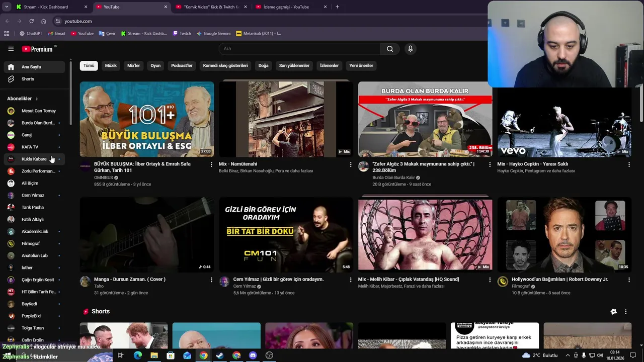Open options for Mix - Melih Kibar

tap(490, 280)
